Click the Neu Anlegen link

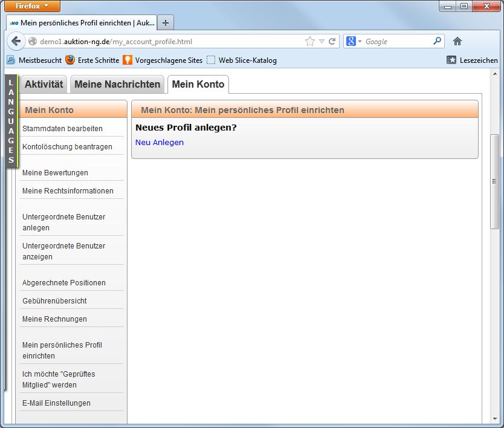160,143
